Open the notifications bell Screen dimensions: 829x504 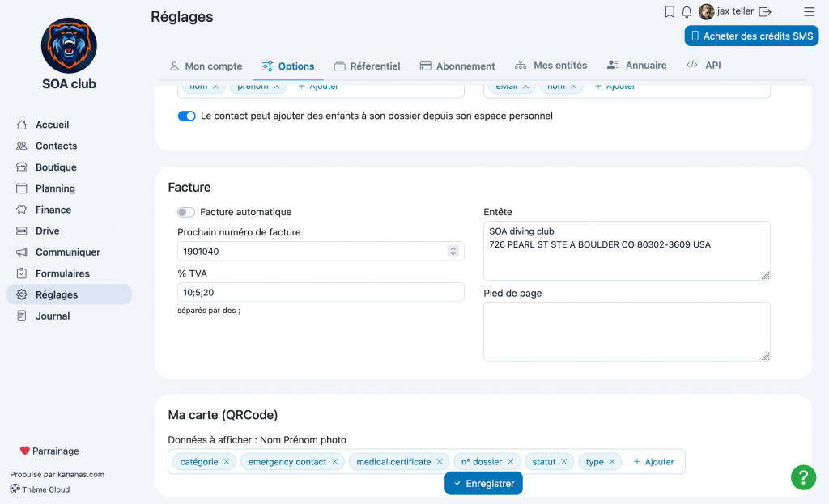(687, 11)
